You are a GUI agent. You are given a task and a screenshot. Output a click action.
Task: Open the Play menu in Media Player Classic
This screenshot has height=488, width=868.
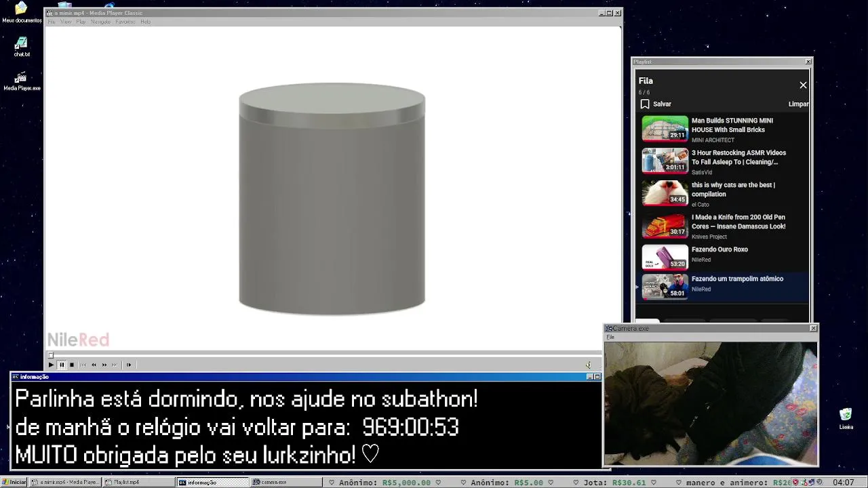click(81, 22)
